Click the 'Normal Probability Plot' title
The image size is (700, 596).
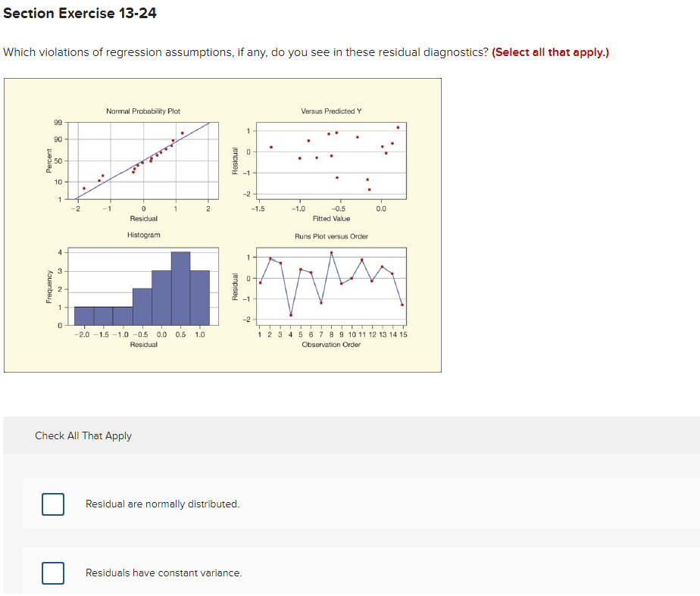(x=143, y=111)
